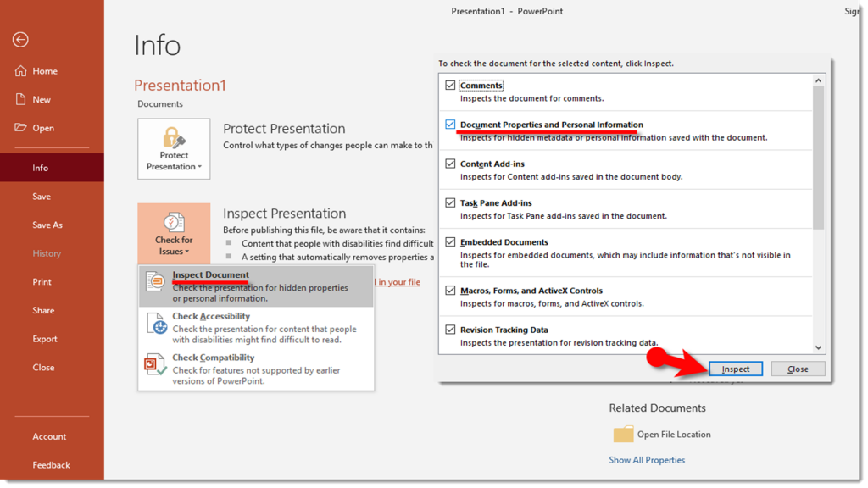
Task: Click the Check Compatibility icon
Action: tap(155, 364)
